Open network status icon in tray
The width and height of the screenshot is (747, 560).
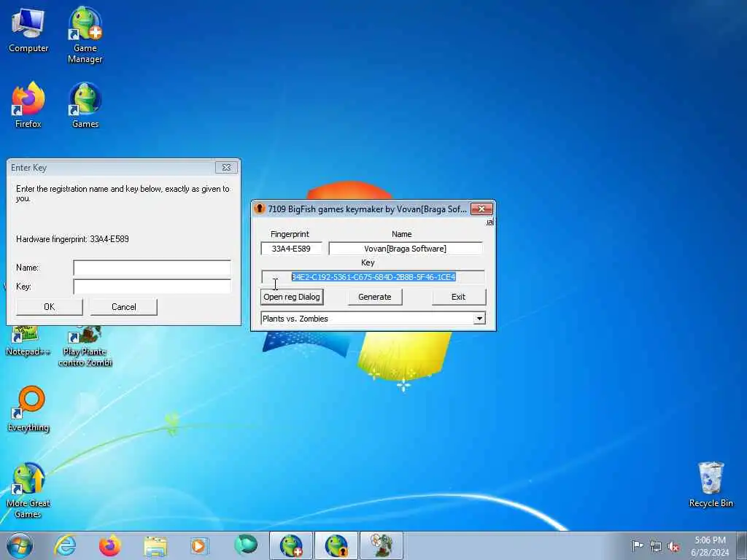656,546
